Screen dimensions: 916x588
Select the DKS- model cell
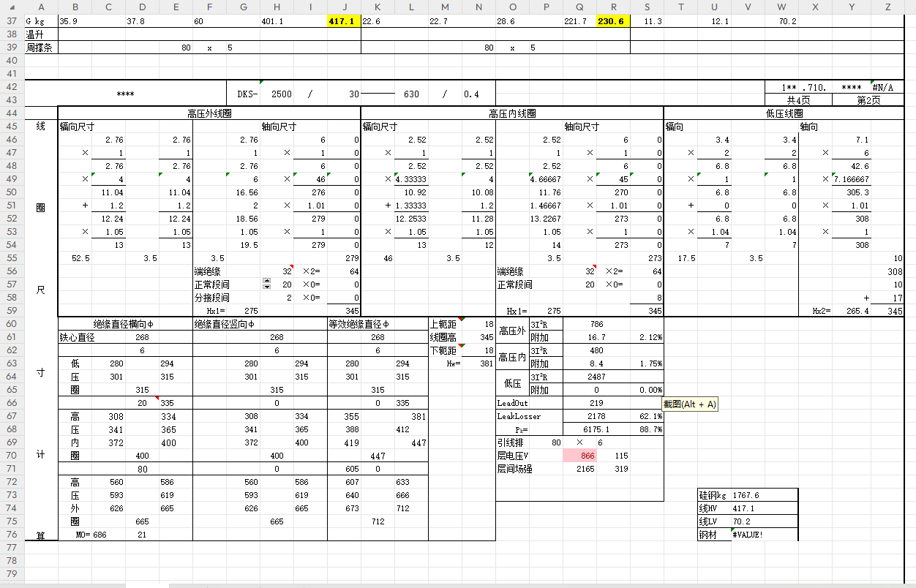point(249,94)
